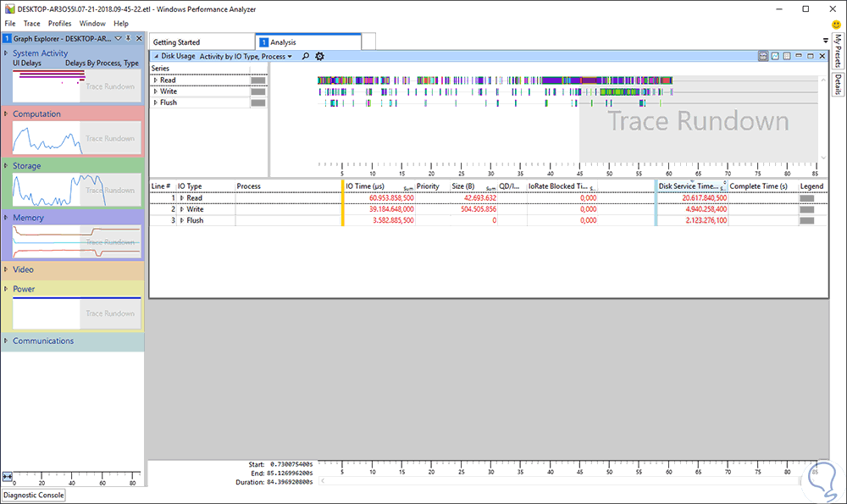Click the Read series color swatch
The width and height of the screenshot is (847, 504).
click(x=258, y=80)
